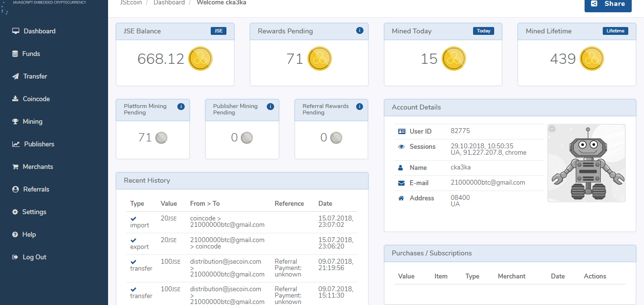Click the home icon beside Address
The width and height of the screenshot is (644, 305).
click(401, 198)
